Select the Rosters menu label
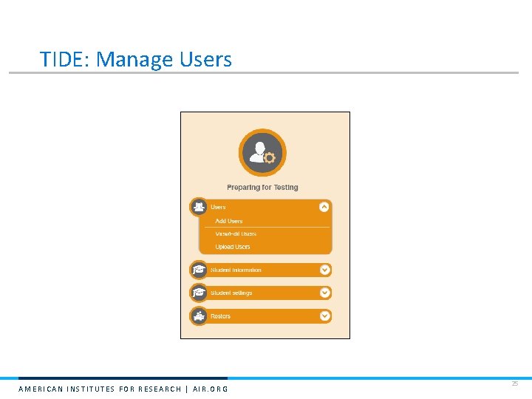The image size is (532, 399). click(x=220, y=316)
